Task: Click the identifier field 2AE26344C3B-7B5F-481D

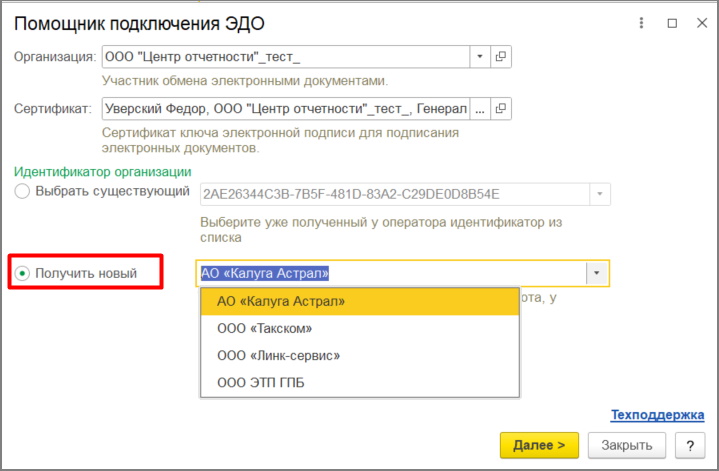Action: pyautogui.click(x=395, y=194)
